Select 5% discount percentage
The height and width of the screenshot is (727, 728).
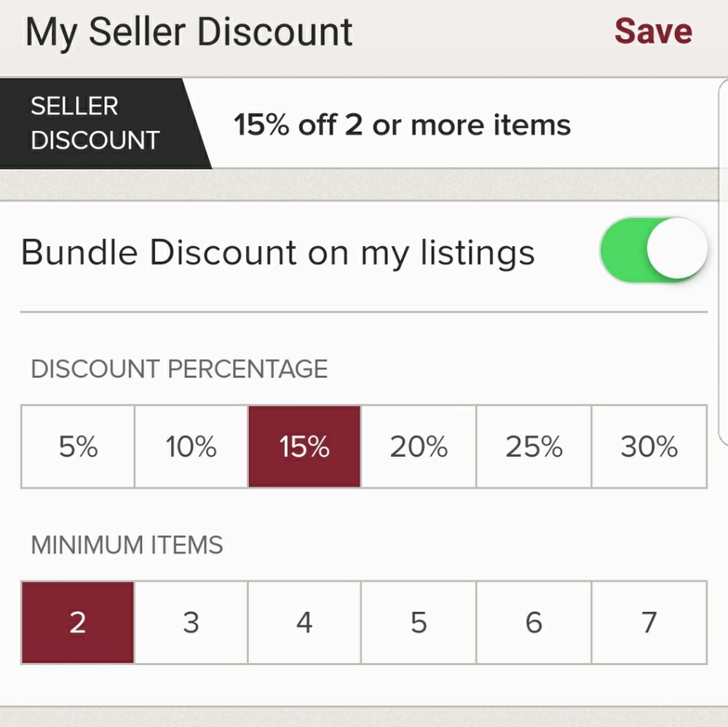78,447
